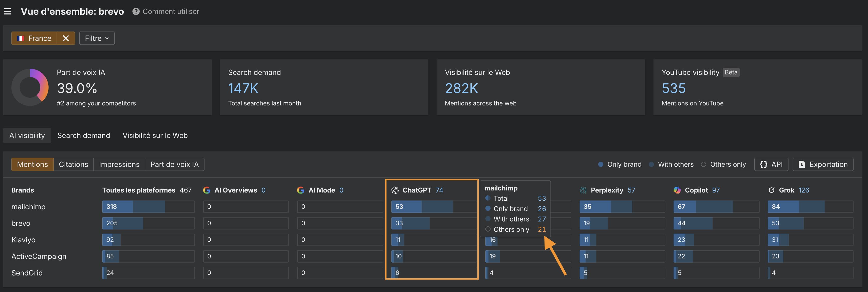Click the With others value 27 in tooltip
868x292 pixels.
[x=541, y=219]
